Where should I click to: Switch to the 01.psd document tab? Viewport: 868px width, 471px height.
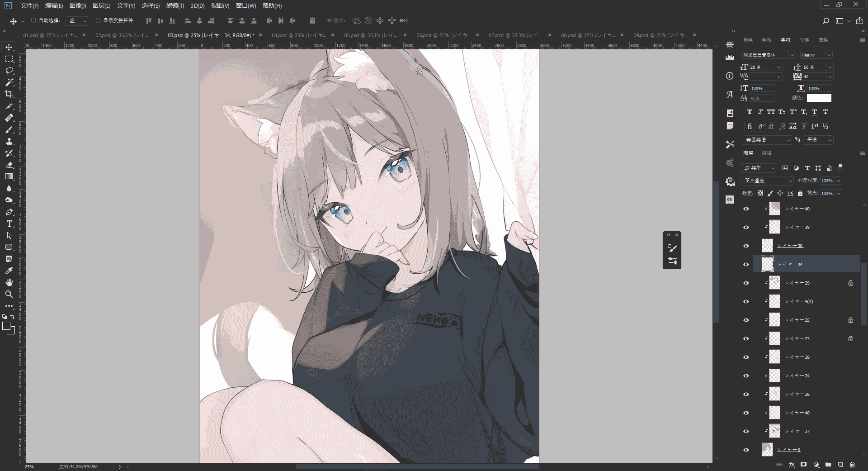pyautogui.click(x=50, y=35)
